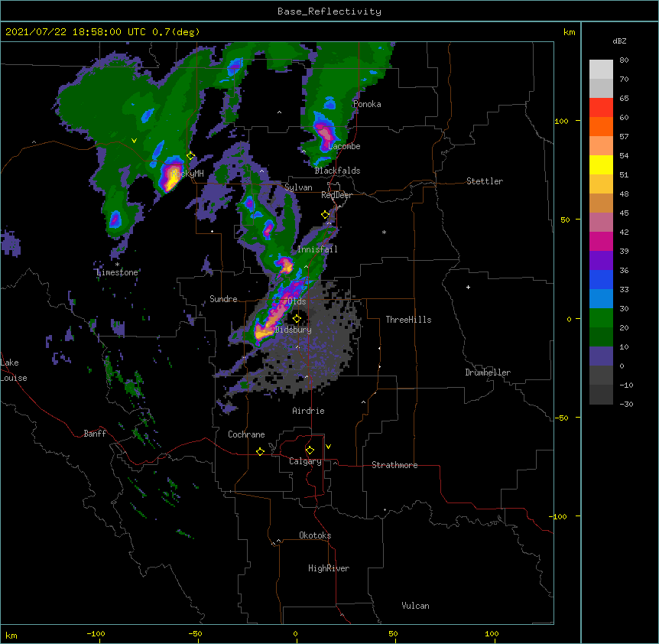
Task: Select the ThreeHills city label
Action: pos(408,320)
